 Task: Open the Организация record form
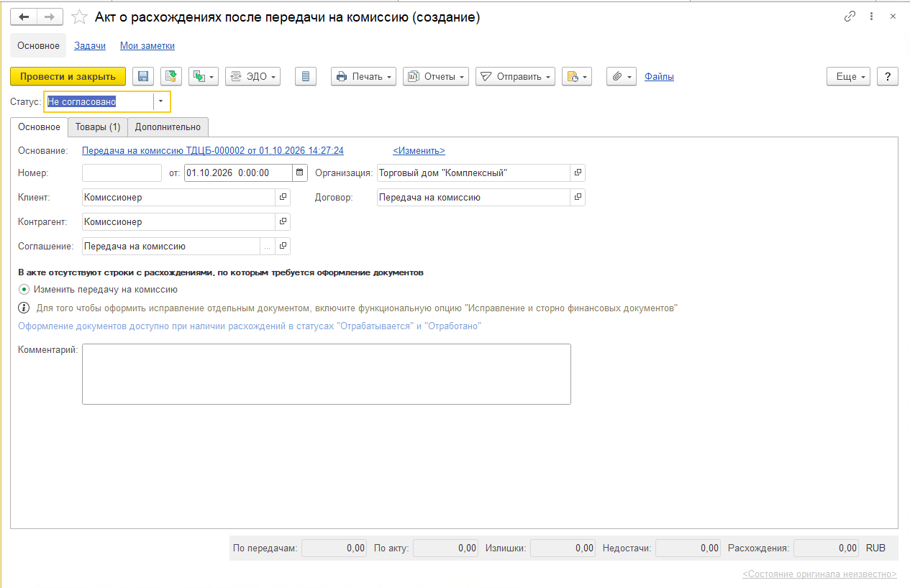578,173
